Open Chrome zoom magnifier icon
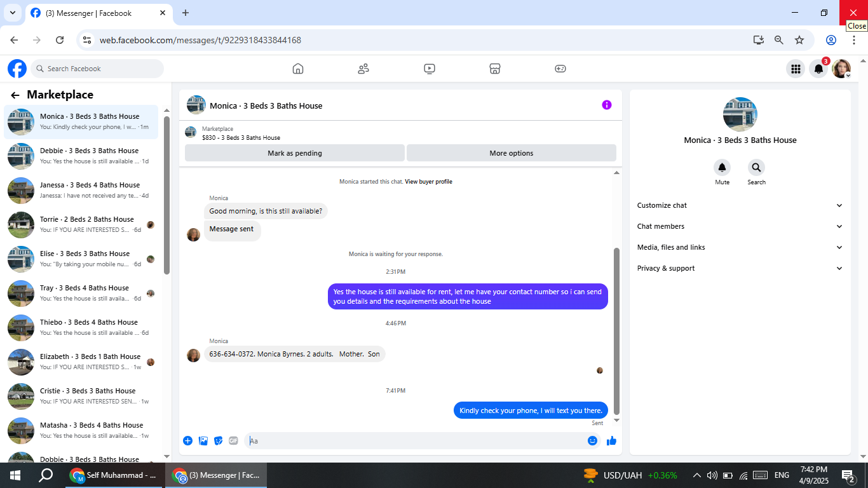The image size is (868, 488). click(779, 40)
